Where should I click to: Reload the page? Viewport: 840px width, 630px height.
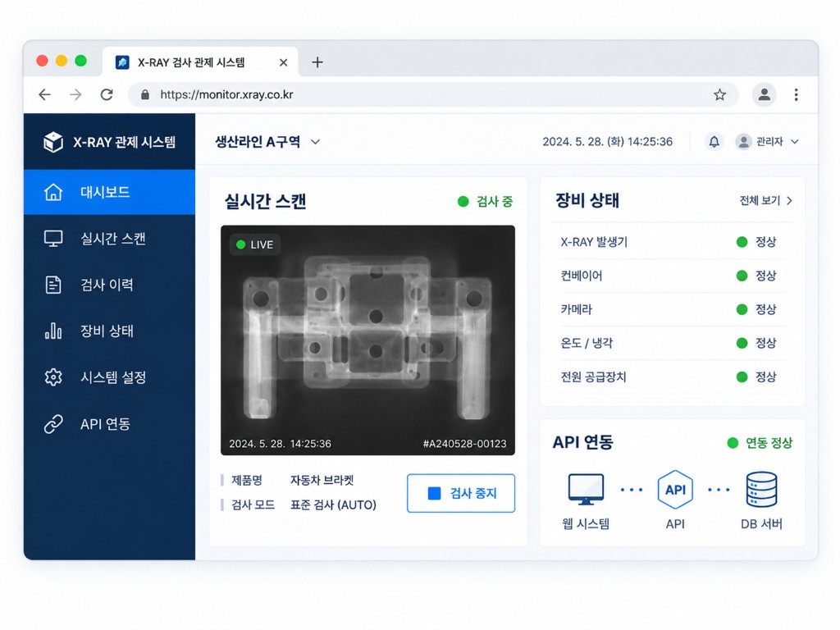pyautogui.click(x=107, y=95)
